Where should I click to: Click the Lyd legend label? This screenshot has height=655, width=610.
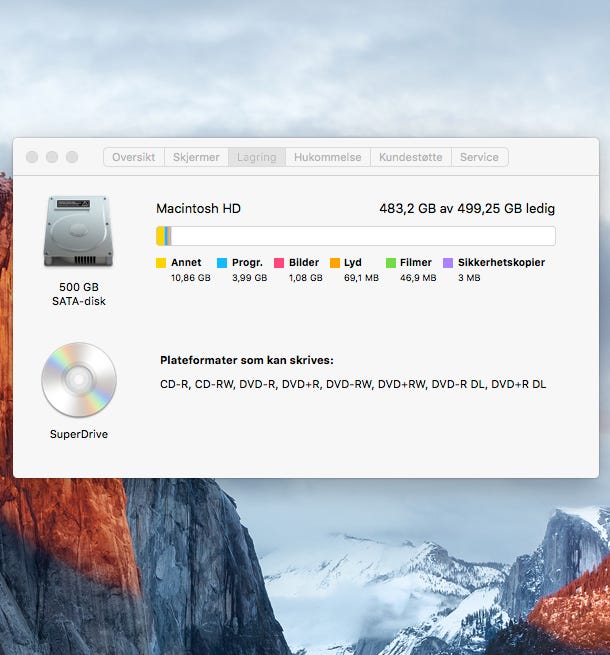click(x=353, y=262)
